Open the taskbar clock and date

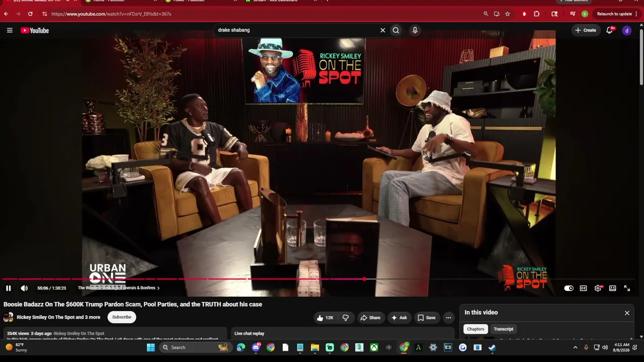pyautogui.click(x=622, y=347)
